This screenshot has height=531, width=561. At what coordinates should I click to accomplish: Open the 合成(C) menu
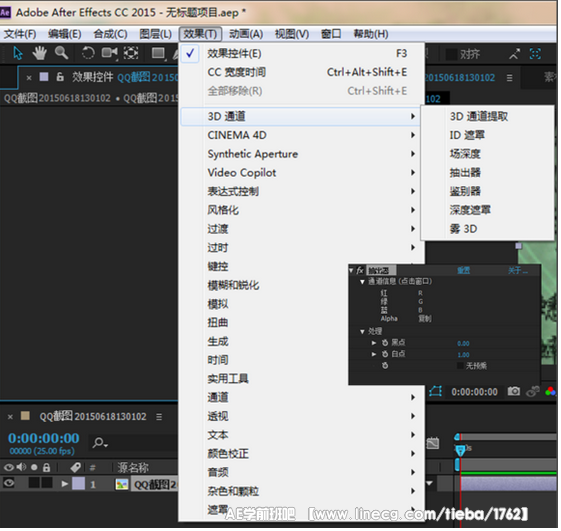[111, 34]
